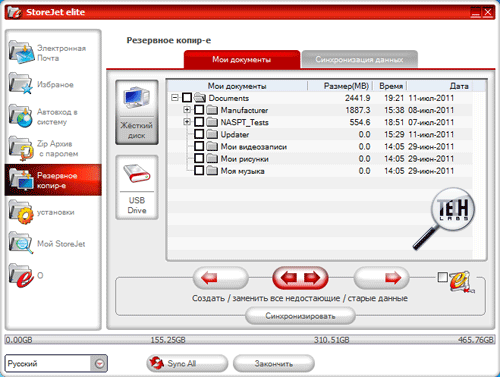Click the Sync All button label
Viewport: 500px width, 377px height.
click(x=182, y=364)
